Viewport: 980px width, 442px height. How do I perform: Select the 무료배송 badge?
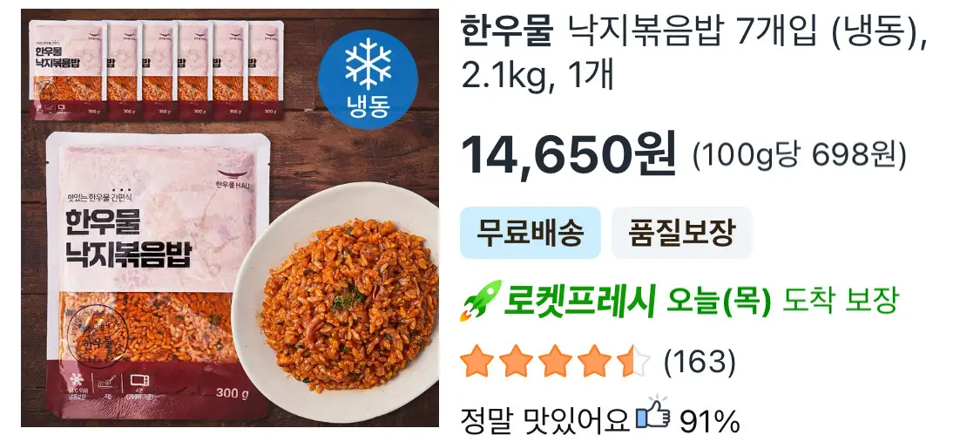tap(531, 233)
